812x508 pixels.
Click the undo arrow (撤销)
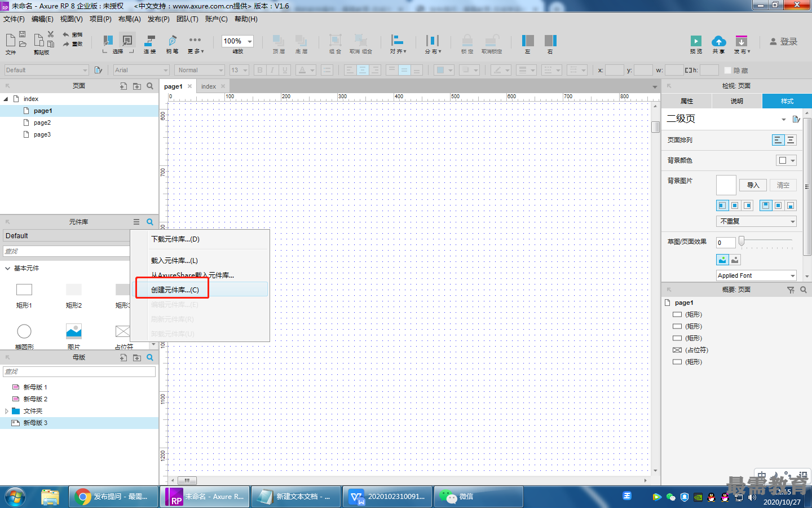pyautogui.click(x=66, y=34)
